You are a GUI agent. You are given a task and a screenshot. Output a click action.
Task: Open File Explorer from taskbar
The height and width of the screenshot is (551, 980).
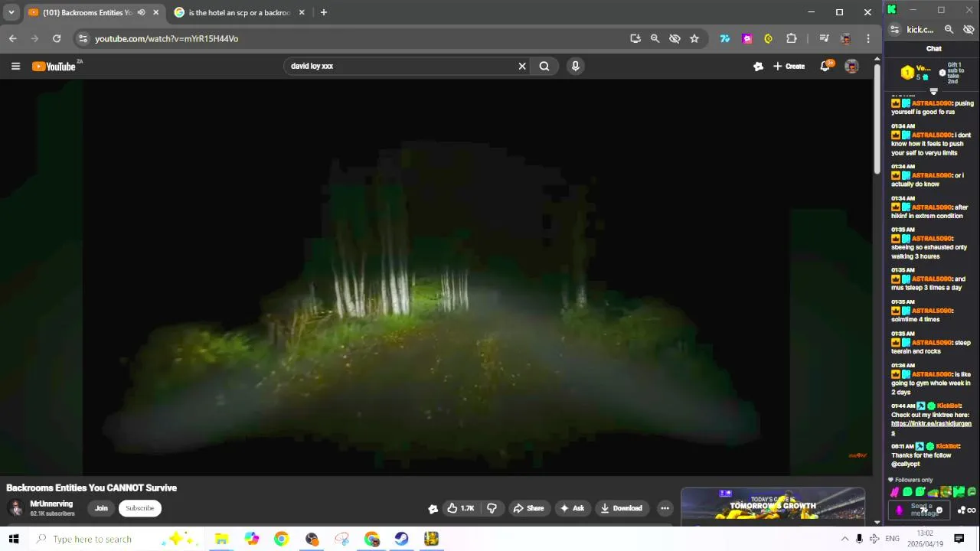[221, 539]
